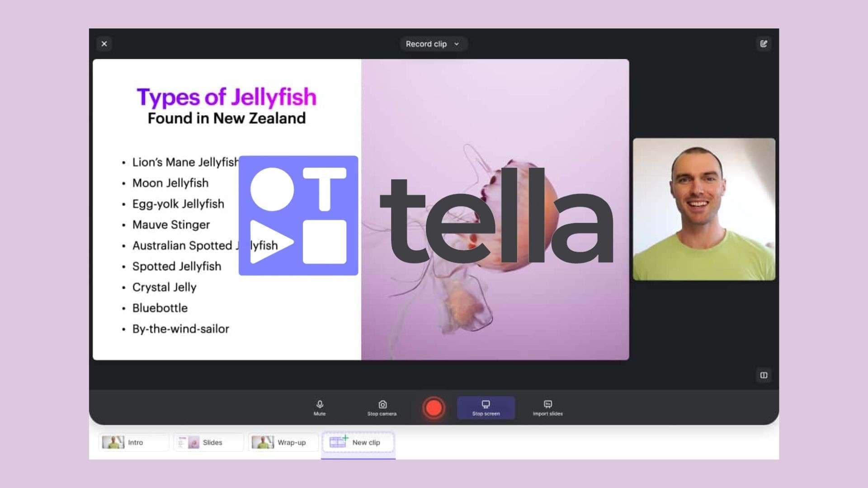Click the Slides clip thumbnail image
The image size is (868, 488).
point(188,442)
